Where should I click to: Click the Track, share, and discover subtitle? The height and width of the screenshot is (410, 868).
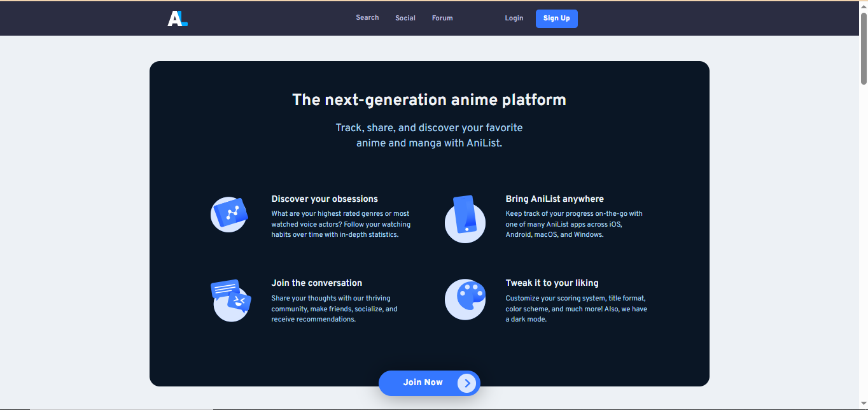[430, 135]
